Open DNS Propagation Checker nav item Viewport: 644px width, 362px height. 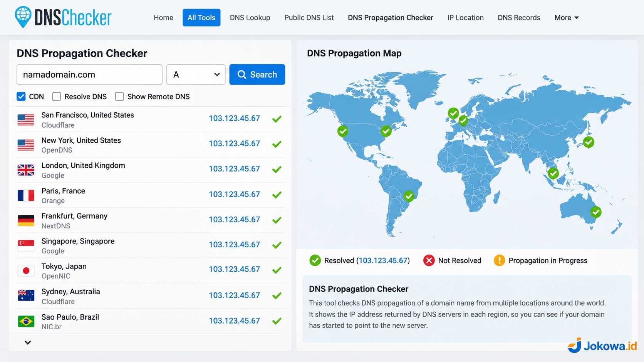pyautogui.click(x=391, y=18)
